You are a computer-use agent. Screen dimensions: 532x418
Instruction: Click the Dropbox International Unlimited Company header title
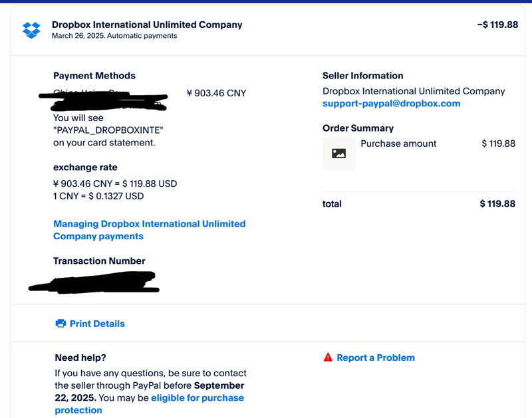147,25
